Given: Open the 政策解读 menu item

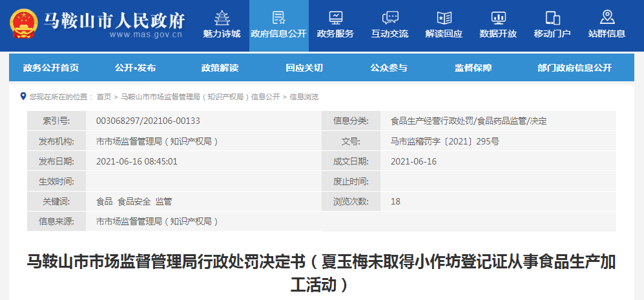Looking at the screenshot, I should pos(220,68).
